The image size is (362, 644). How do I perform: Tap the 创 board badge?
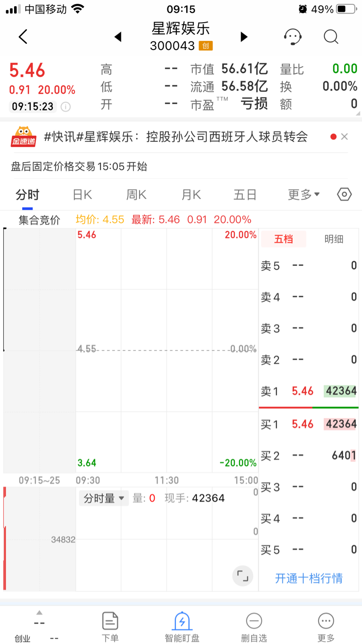pyautogui.click(x=206, y=46)
